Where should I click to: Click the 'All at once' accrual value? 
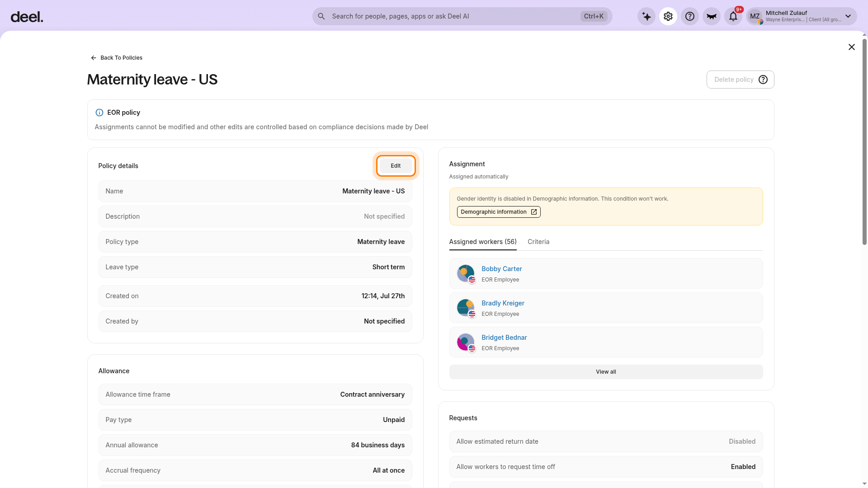point(388,470)
